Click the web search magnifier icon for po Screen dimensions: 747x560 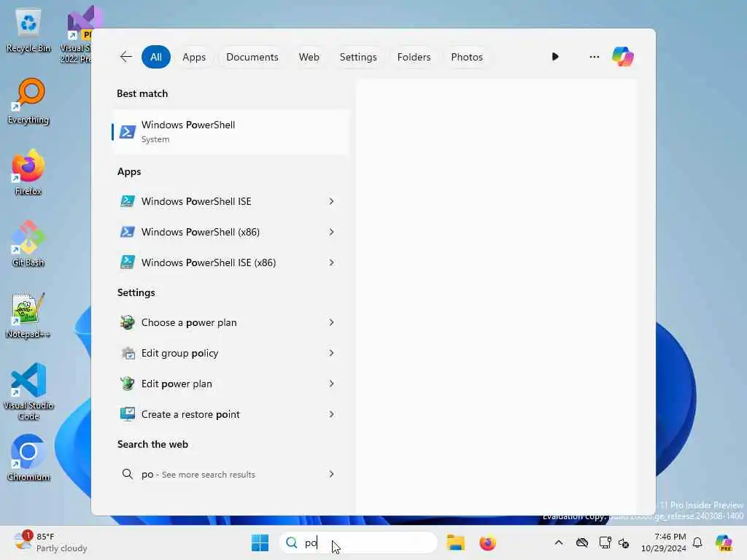(127, 474)
